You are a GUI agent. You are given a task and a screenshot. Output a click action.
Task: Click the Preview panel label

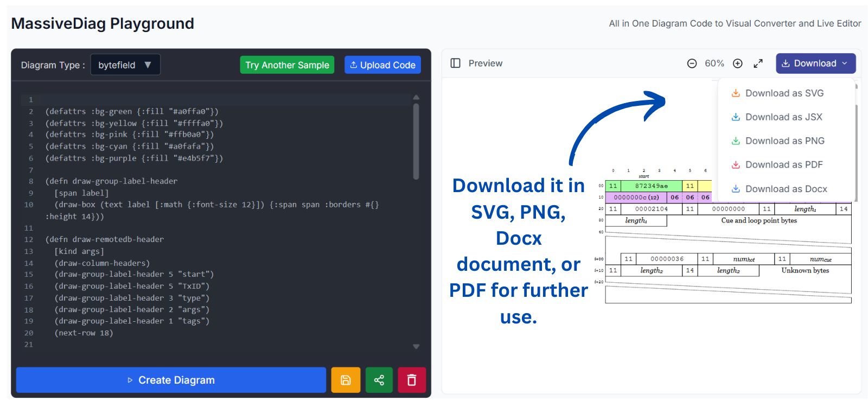pos(486,63)
